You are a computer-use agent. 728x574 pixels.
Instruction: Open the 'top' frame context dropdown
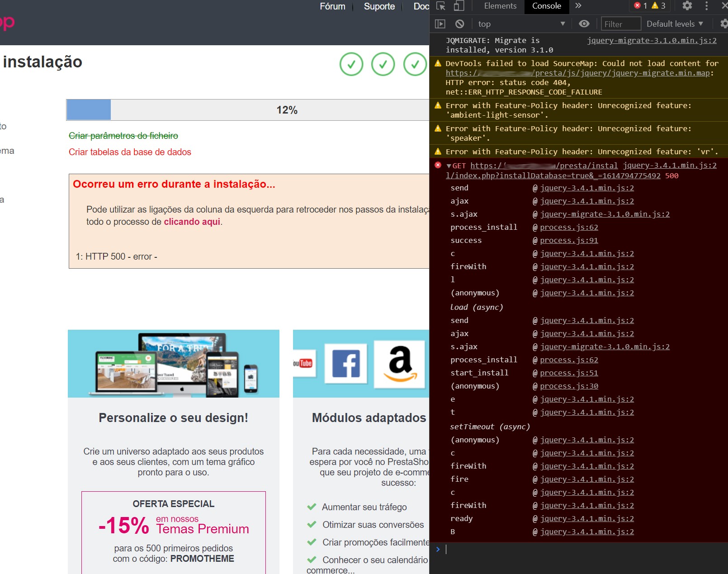[520, 24]
